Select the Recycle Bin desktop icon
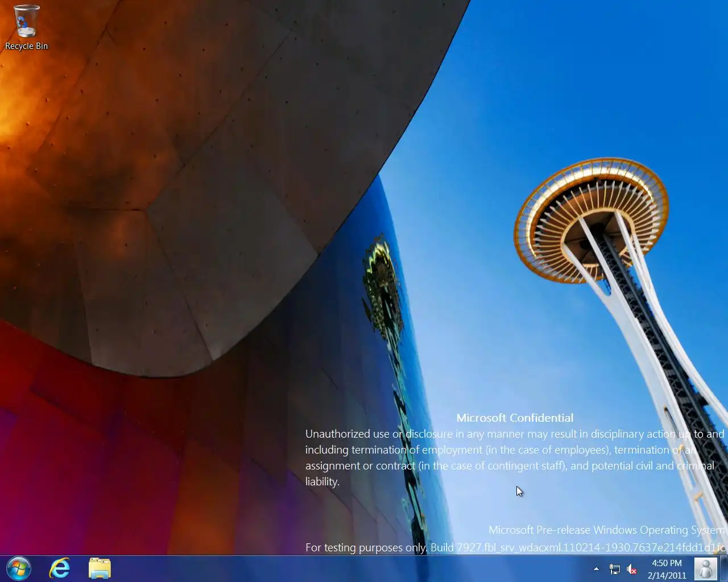Viewport: 728px width, 582px height. 26,28
